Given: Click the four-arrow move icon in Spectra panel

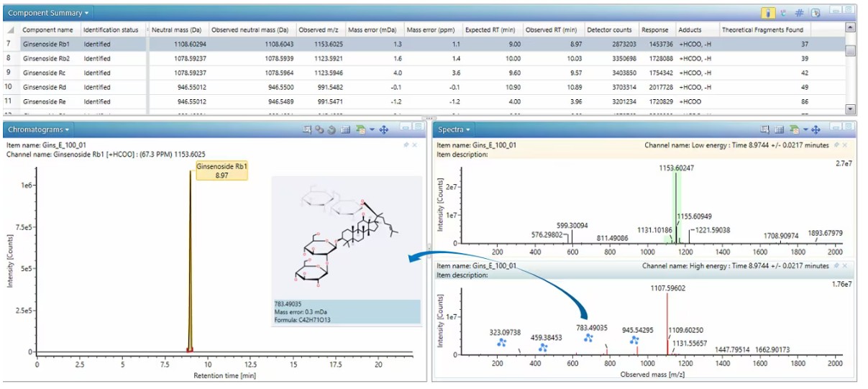Looking at the screenshot, I should pos(816,129).
